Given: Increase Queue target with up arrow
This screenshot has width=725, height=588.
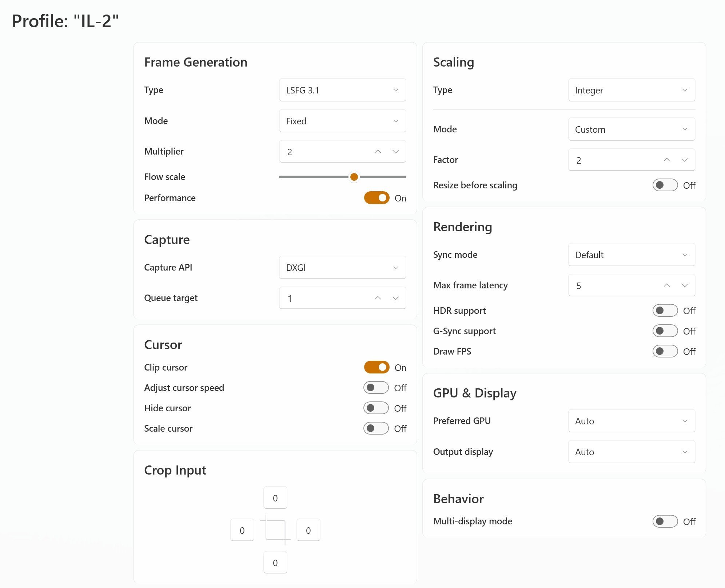Looking at the screenshot, I should pyautogui.click(x=378, y=298).
